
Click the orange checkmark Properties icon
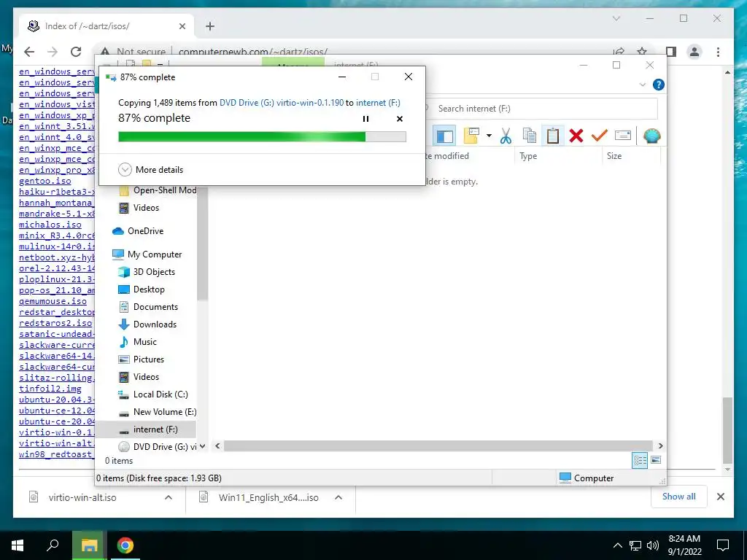coord(600,136)
